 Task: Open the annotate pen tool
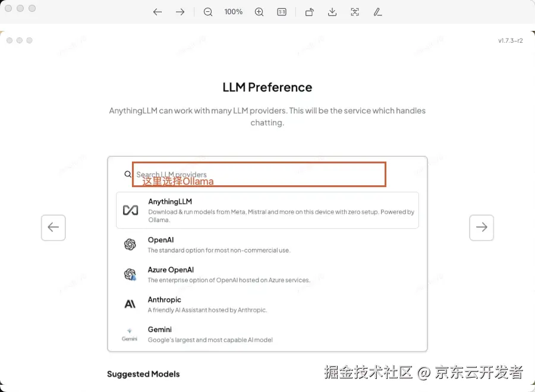click(377, 12)
